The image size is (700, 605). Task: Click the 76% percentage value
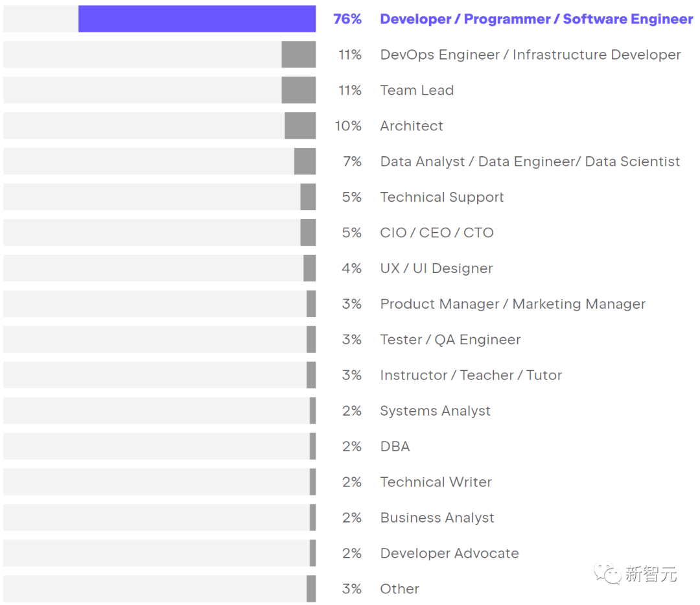[347, 19]
